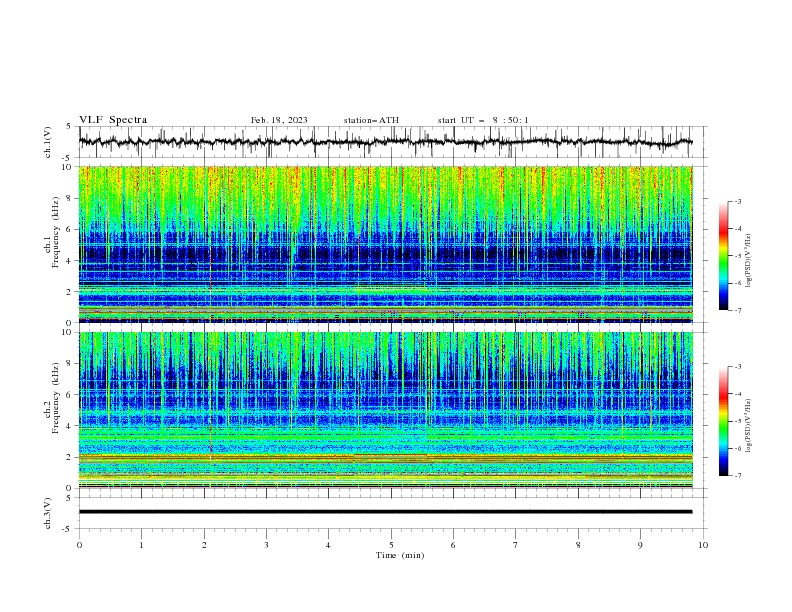Screen dimensions: 792x612
Task: Click the '-7' label on lower color bar
Action: point(738,475)
